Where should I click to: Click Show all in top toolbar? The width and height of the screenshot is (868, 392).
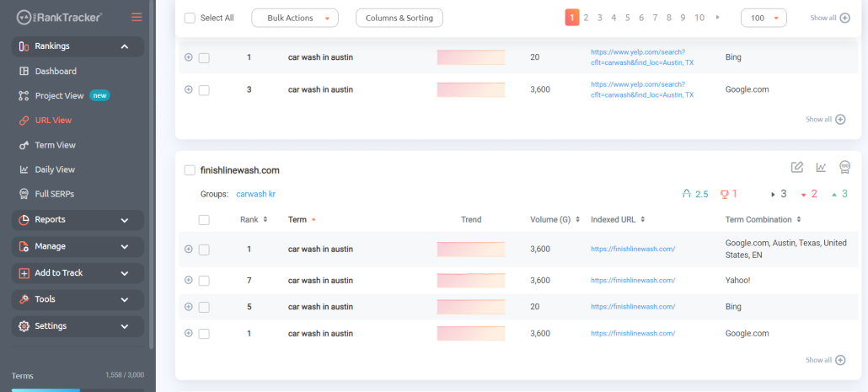[x=830, y=18]
